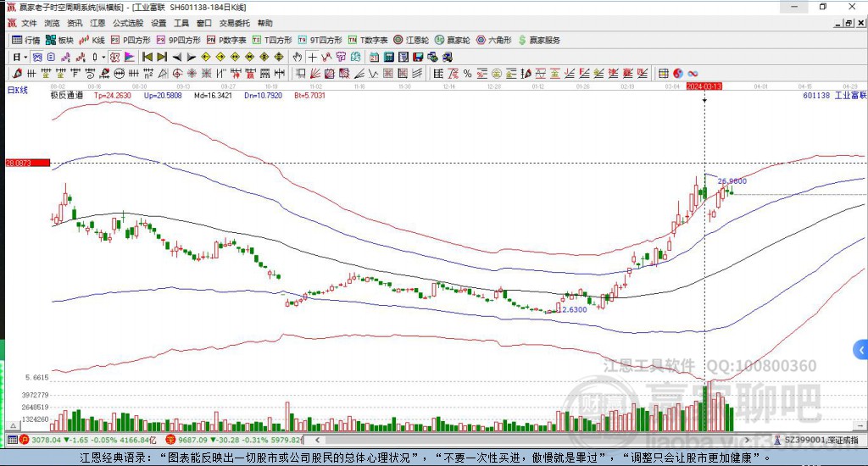Open the 9P四方形 tool
Image resolution: width=868 pixels, height=466 pixels.
pos(178,40)
